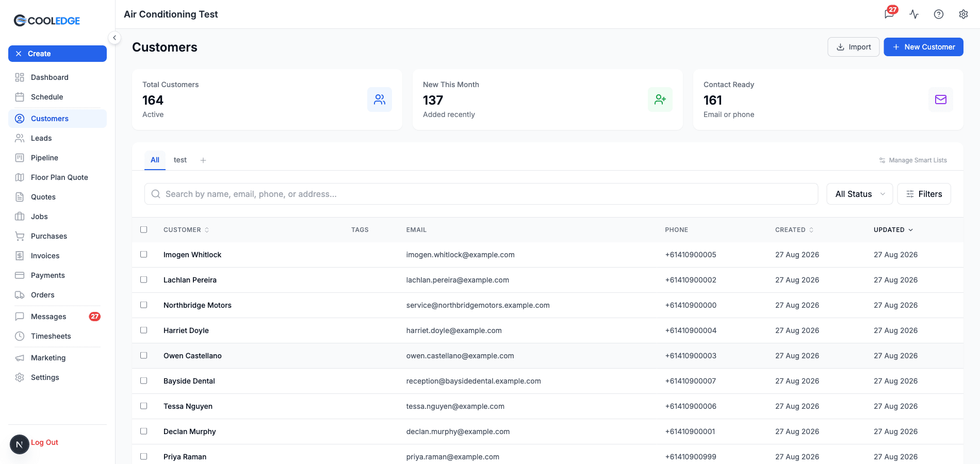Screen dimensions: 980x464
Task: Sort by the CREATED column header
Action: [794, 230]
